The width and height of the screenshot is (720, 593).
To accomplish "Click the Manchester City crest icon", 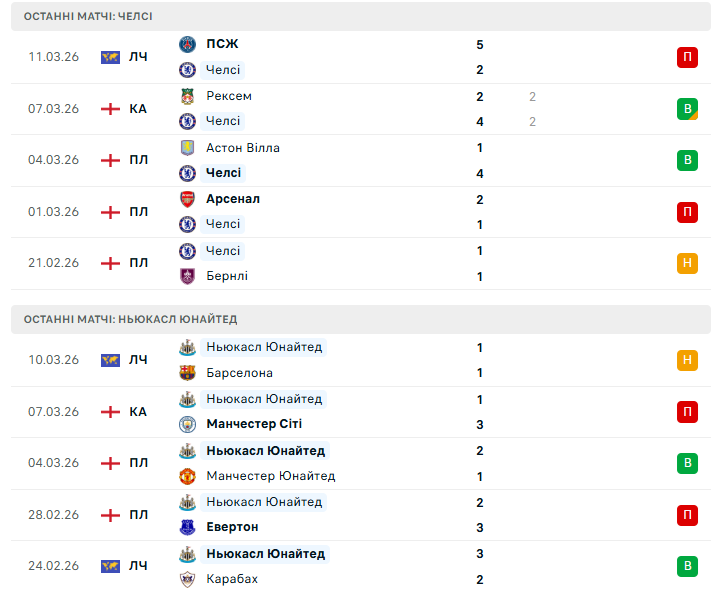I will pos(187,424).
